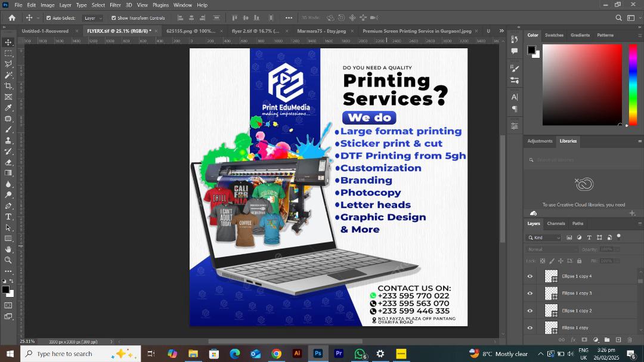
Task: Open the Color panel flyout menu
Action: click(639, 35)
